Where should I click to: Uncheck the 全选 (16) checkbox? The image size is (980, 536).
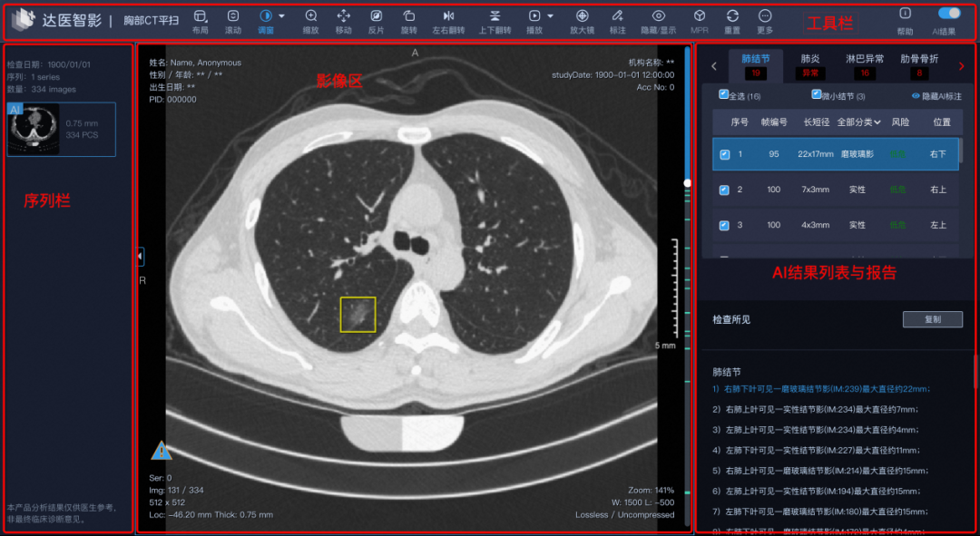723,94
